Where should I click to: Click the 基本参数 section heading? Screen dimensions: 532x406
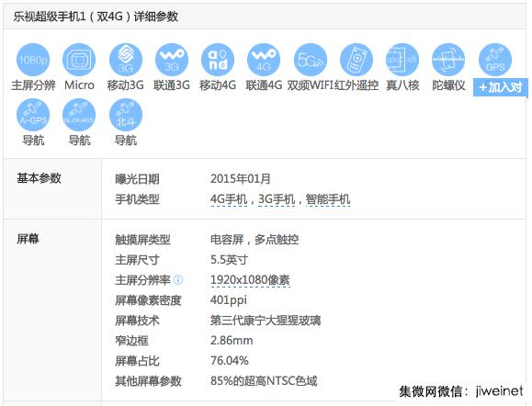39,178
